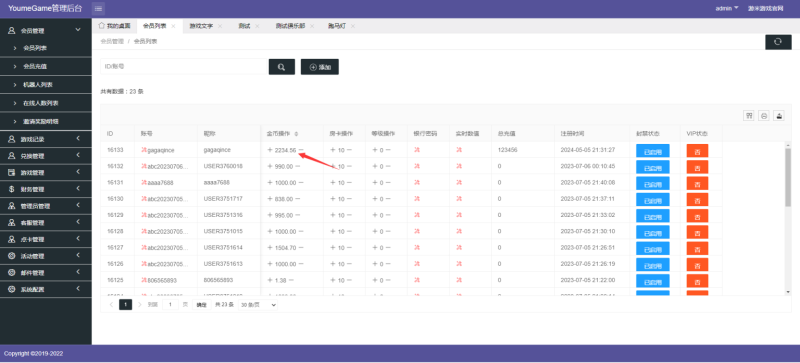Screen dimensions: 800x363
Task: Toggle VIP status 否 for ID 16129
Action: (x=697, y=216)
